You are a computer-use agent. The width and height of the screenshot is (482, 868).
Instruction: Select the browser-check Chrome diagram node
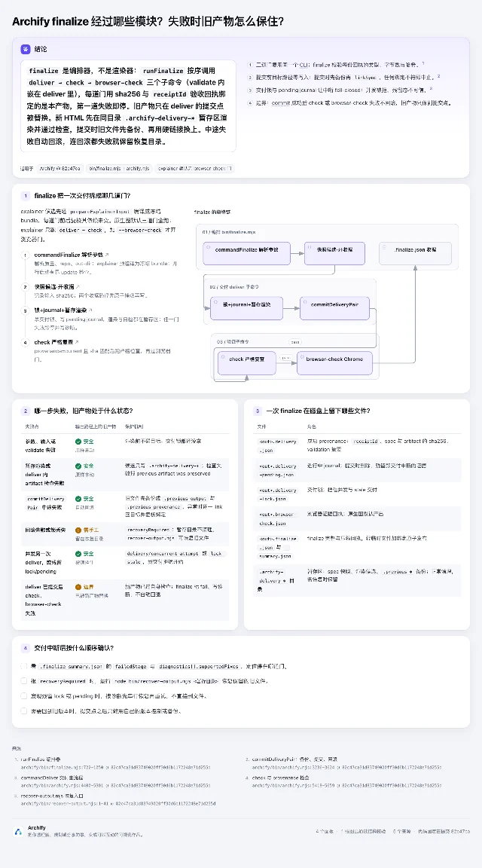click(x=334, y=362)
